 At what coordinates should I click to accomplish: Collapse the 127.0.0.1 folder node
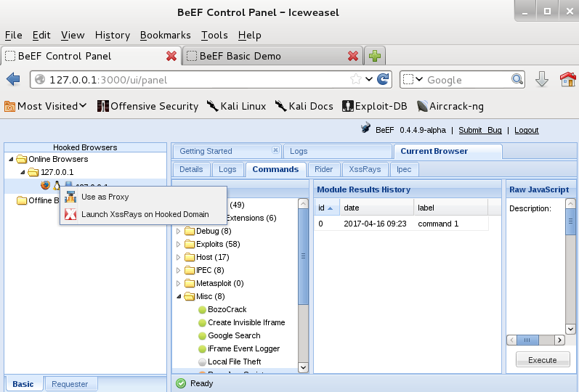pos(23,172)
